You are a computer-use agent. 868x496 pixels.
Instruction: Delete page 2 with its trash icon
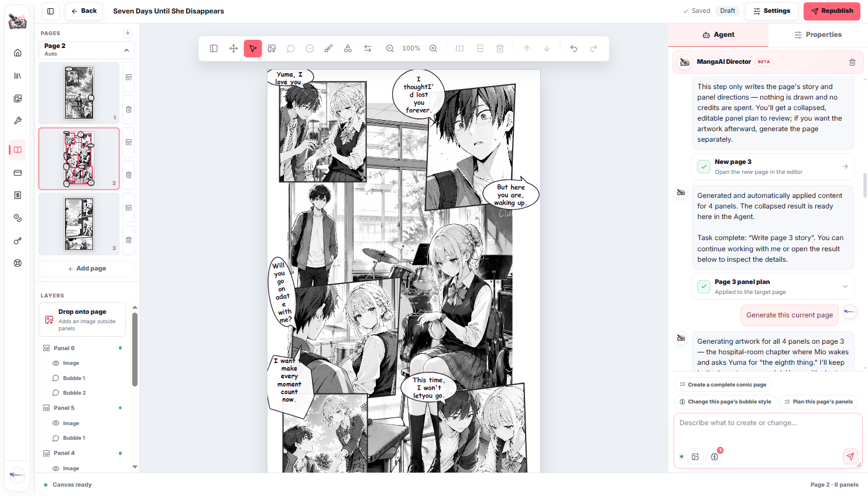(128, 175)
